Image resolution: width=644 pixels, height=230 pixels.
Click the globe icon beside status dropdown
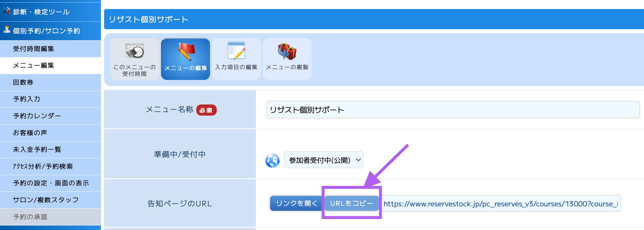272,161
